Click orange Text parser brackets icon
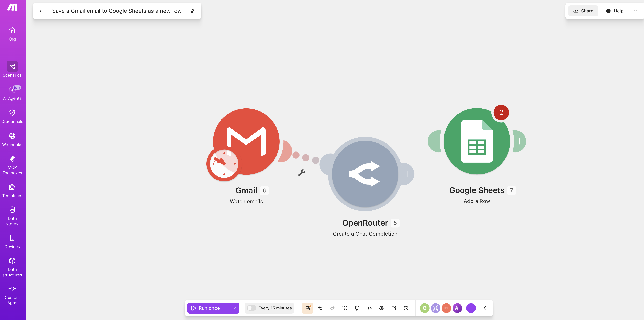The width and height of the screenshot is (644, 320). [447, 308]
